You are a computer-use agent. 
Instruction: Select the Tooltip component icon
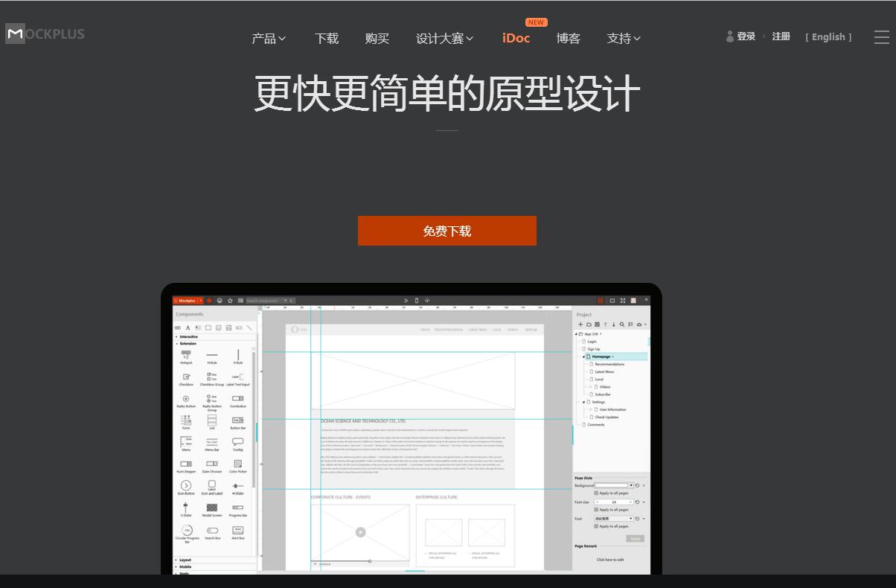[237, 442]
